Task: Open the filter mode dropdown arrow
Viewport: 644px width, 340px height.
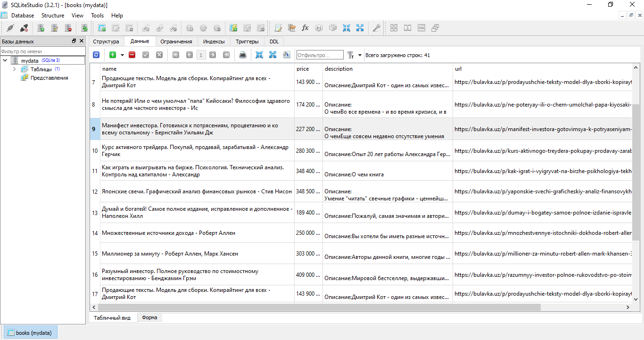Action: (x=360, y=55)
